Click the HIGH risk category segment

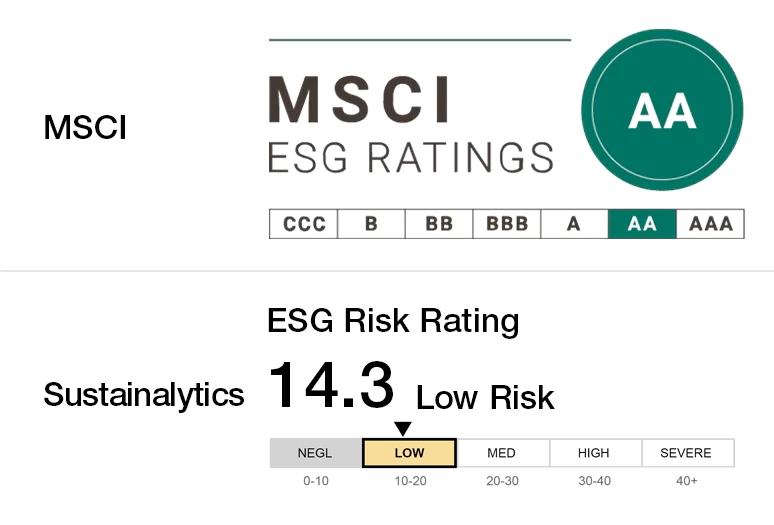(595, 453)
